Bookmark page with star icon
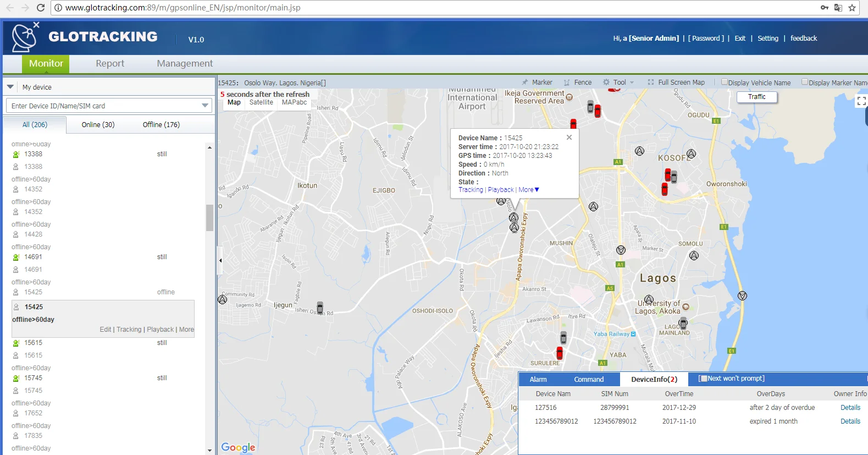This screenshot has width=868, height=455. click(x=852, y=8)
